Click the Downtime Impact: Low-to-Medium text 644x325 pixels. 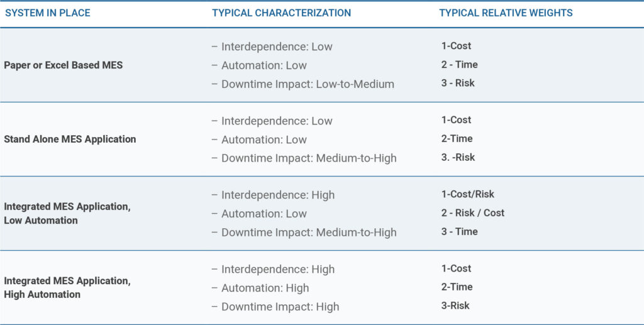[308, 84]
